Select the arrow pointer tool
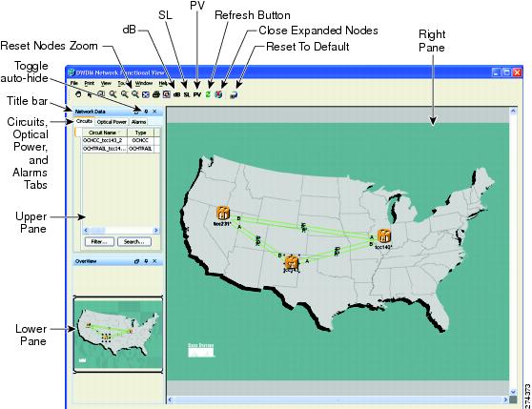 pos(90,94)
